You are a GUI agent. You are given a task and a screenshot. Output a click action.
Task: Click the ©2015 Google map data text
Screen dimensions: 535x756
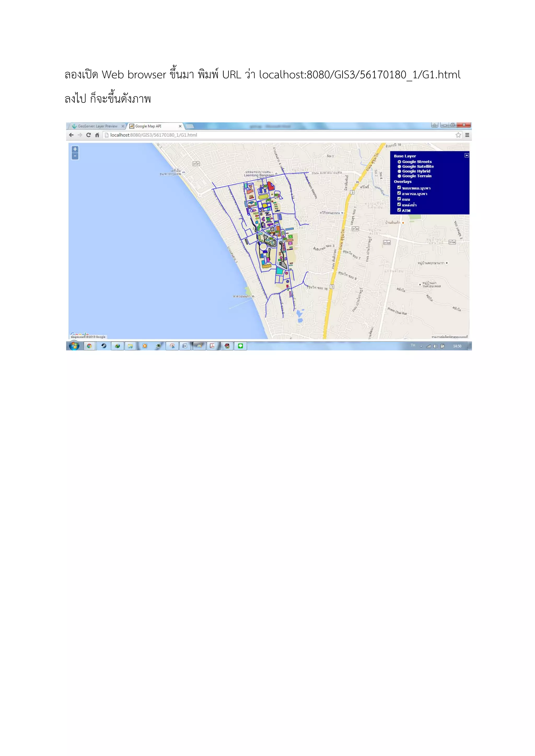tap(88, 337)
